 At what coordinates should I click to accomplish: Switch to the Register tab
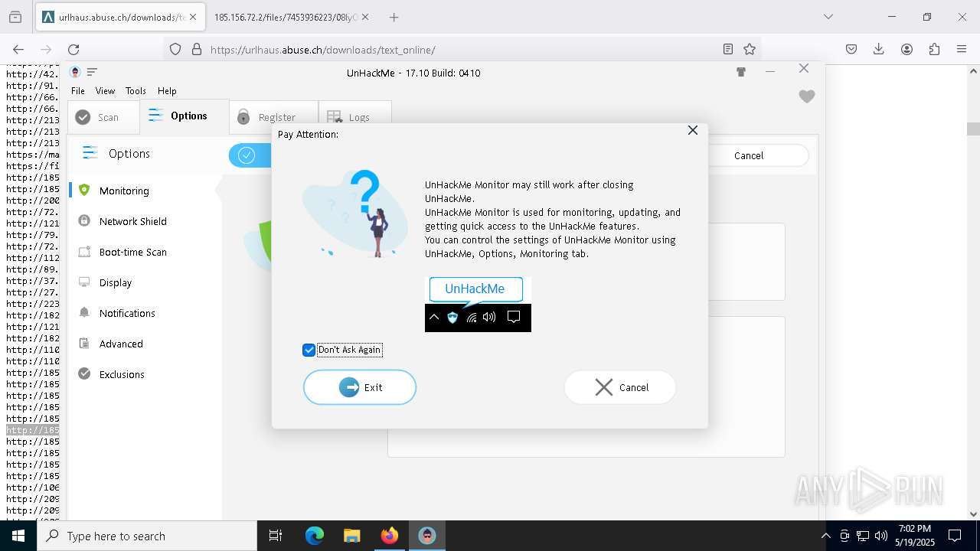273,117
